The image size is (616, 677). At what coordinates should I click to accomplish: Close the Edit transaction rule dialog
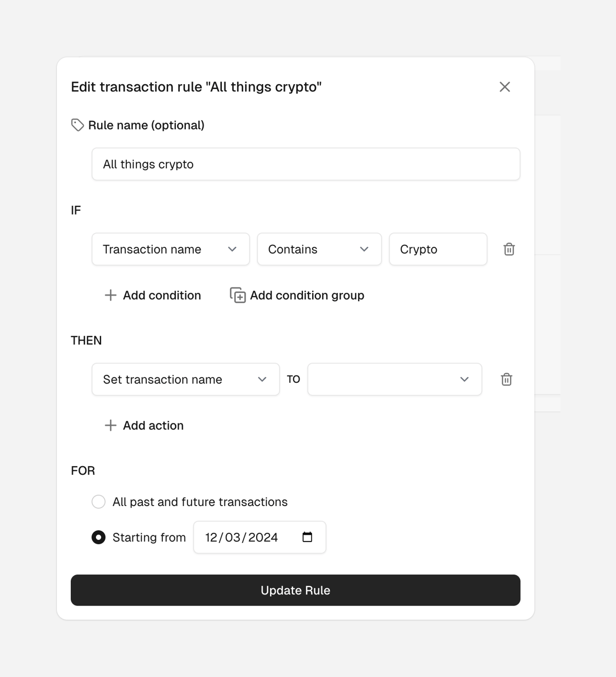(x=505, y=87)
